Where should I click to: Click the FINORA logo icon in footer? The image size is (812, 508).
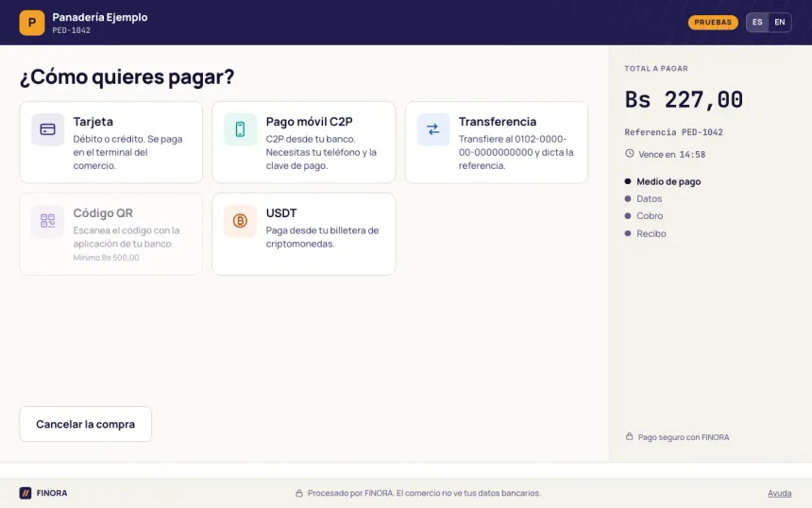(x=25, y=493)
